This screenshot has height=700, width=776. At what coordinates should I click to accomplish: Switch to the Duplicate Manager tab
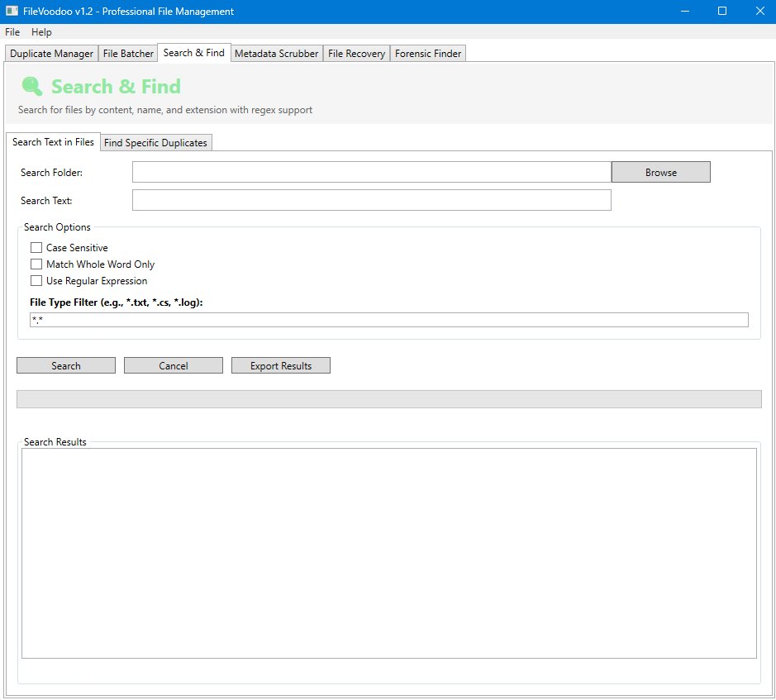click(51, 54)
